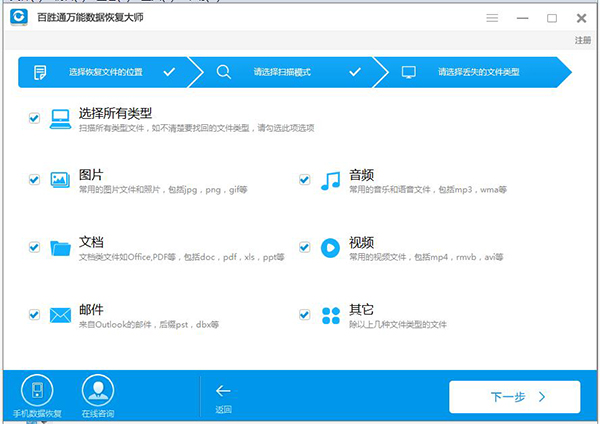
Task: Click the 注册 register link
Action: pos(583,40)
